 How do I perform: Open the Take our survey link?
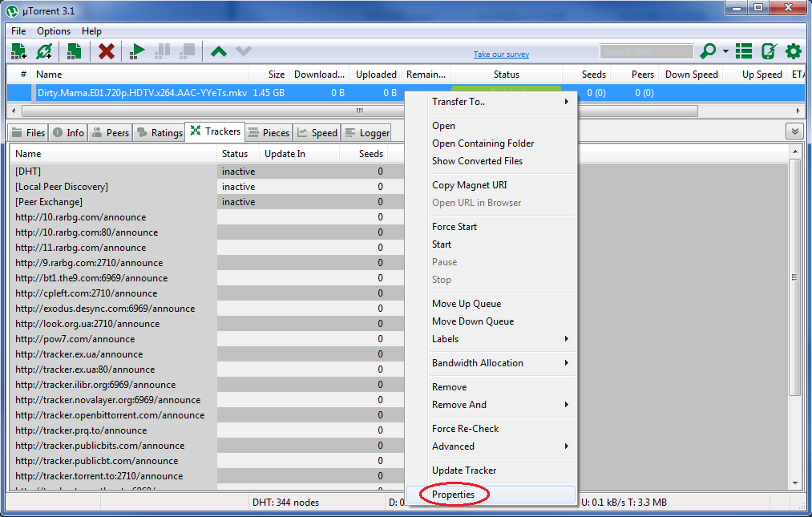click(501, 54)
